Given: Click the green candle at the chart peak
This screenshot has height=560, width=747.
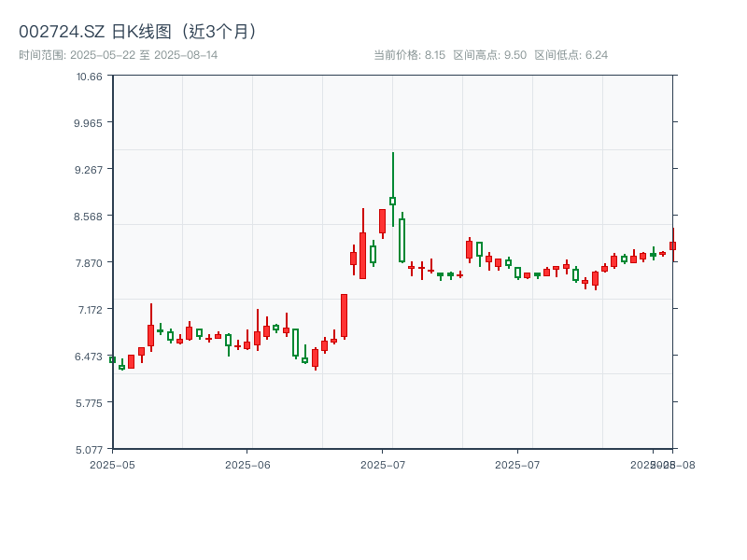Looking at the screenshot, I should pos(392,201).
